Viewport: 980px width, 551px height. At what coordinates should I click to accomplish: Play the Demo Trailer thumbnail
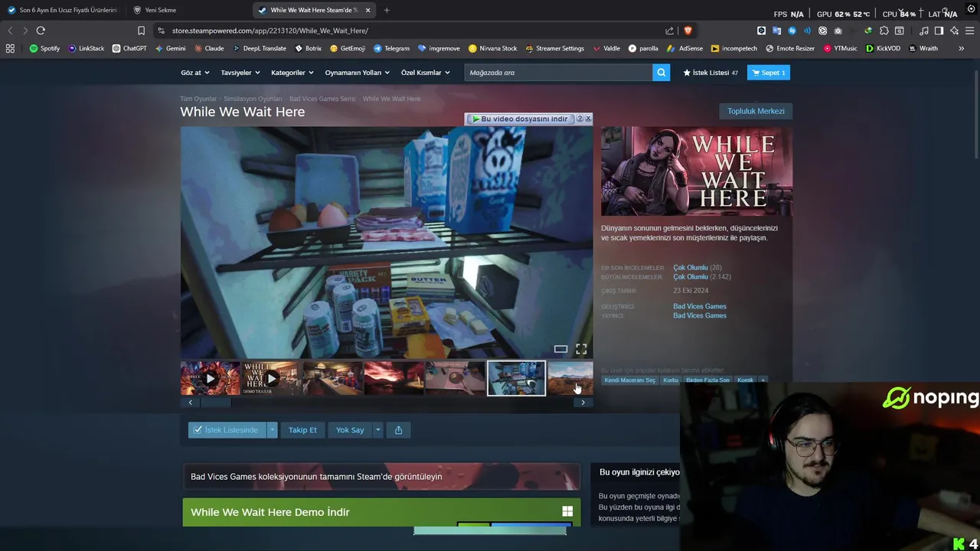click(272, 378)
